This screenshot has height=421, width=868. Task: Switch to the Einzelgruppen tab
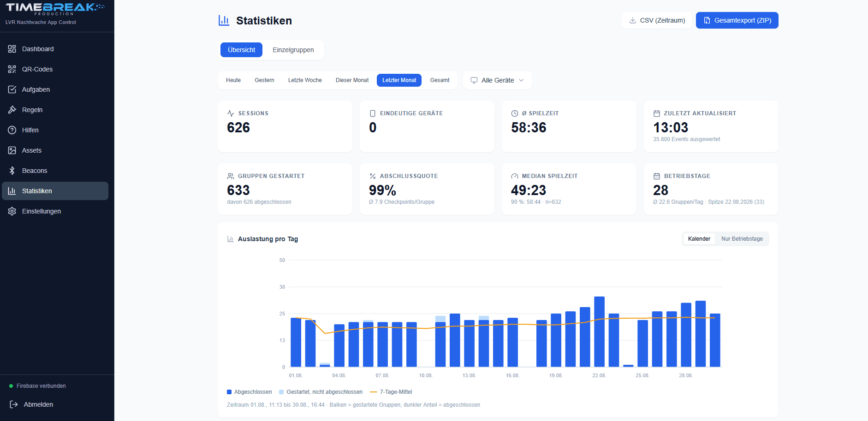click(293, 50)
